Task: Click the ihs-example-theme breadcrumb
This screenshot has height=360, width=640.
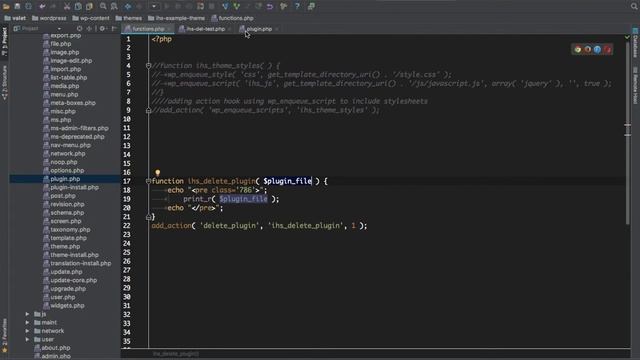Action: [176, 18]
